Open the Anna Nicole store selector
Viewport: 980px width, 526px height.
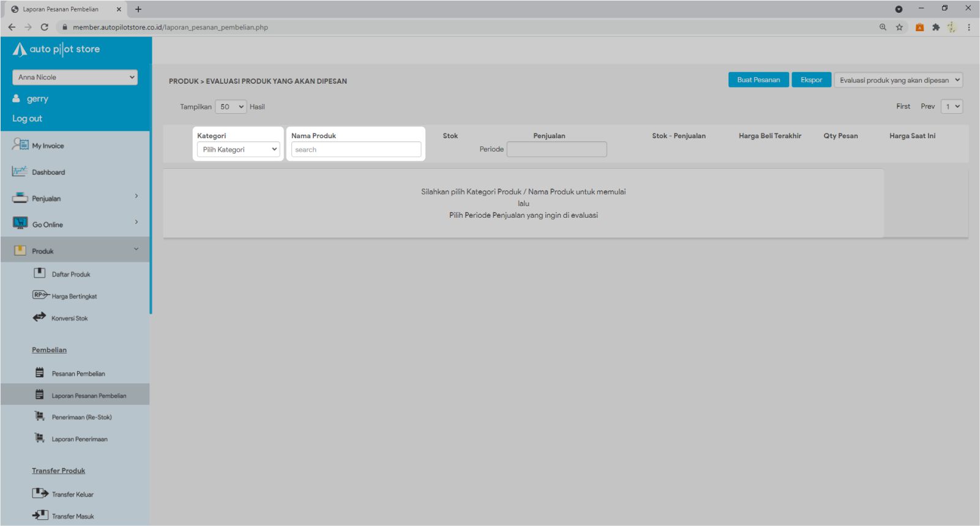(x=75, y=77)
